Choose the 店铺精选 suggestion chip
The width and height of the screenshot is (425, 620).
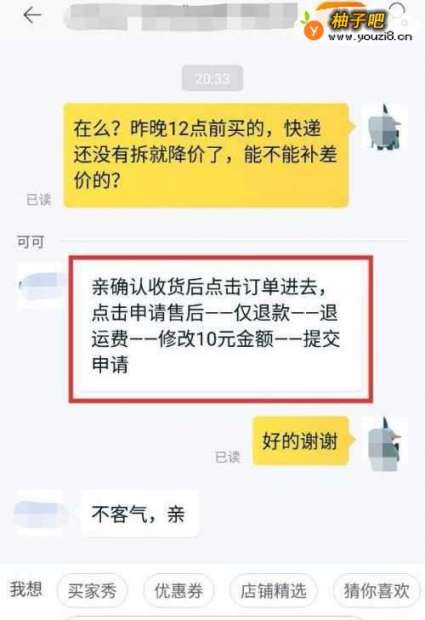(x=274, y=591)
